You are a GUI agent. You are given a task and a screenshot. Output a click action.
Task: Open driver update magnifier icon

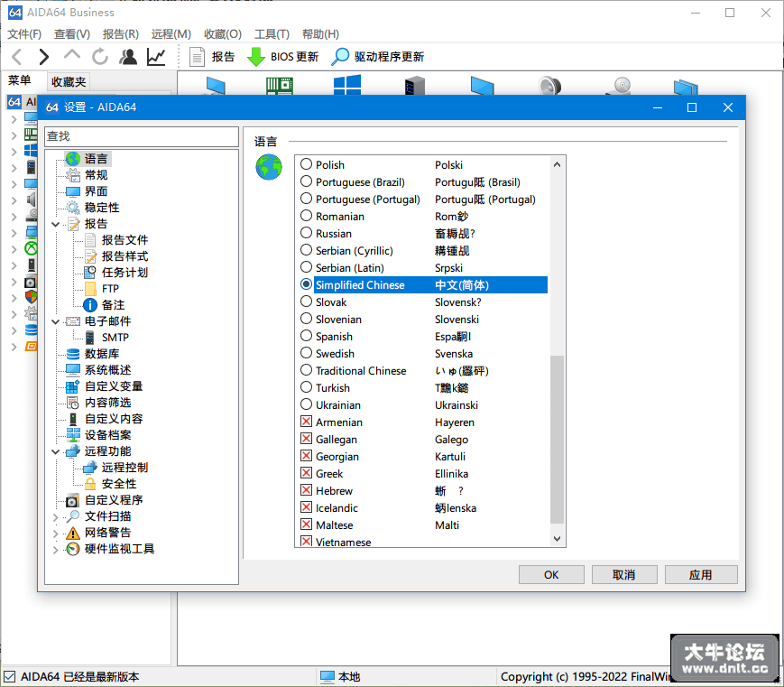pyautogui.click(x=340, y=57)
